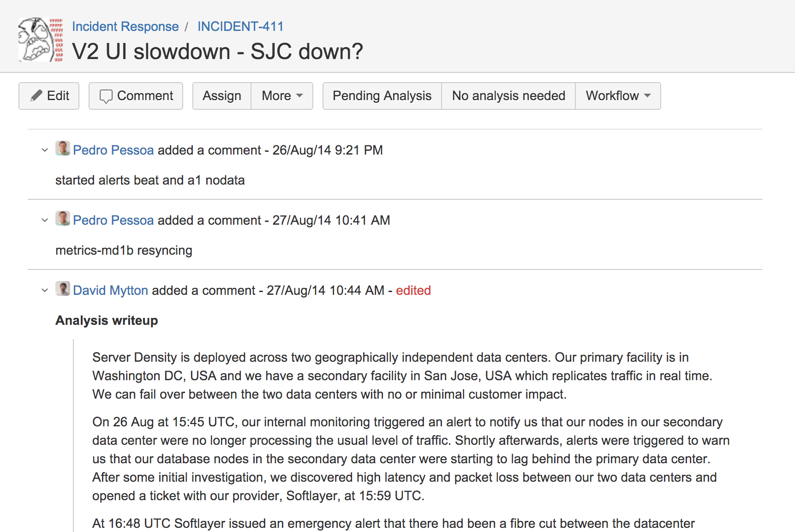
Task: Click David Mytton's avatar thumbnail
Action: click(x=63, y=289)
